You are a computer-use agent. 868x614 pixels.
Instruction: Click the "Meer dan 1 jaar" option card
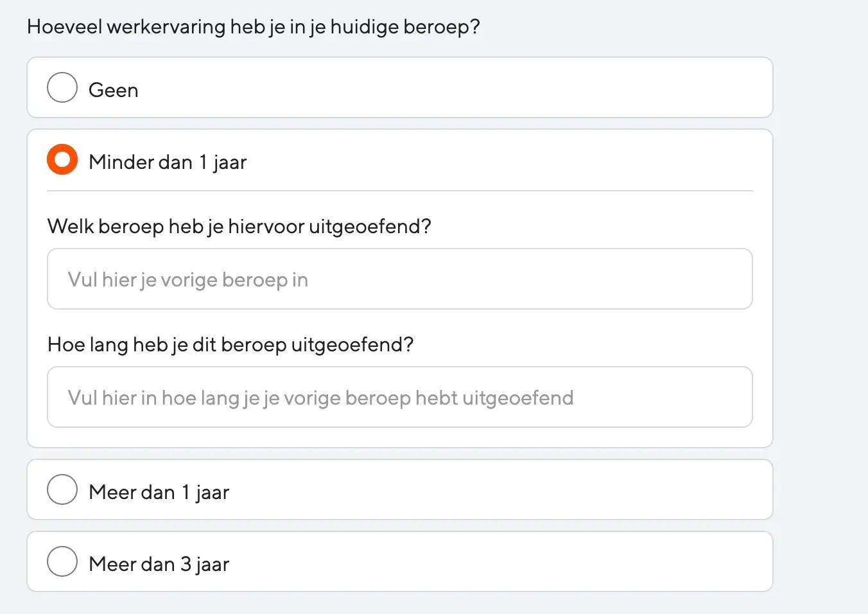tap(399, 489)
